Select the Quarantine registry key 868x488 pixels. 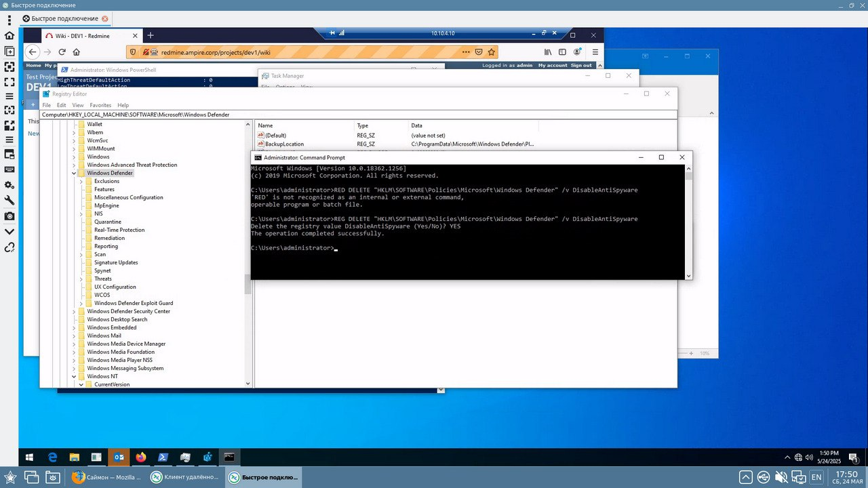(108, 222)
